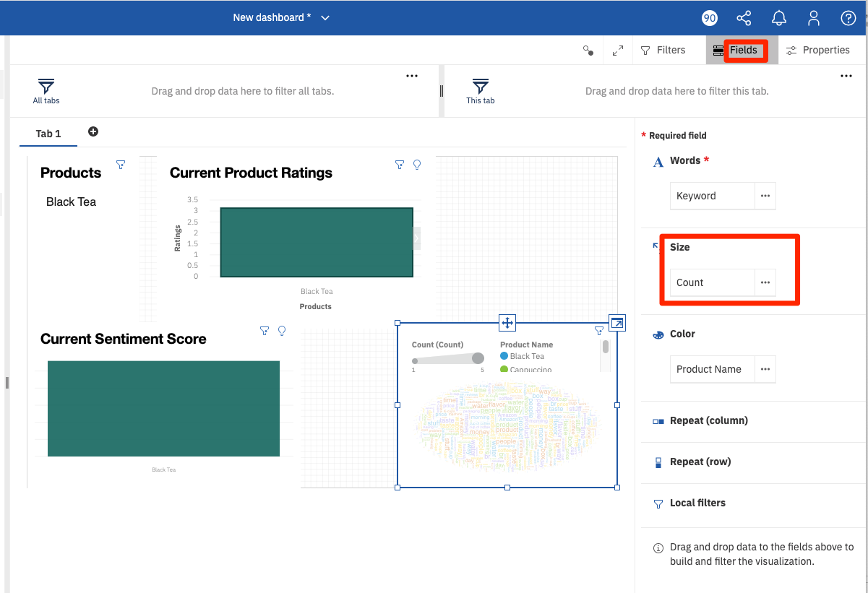Image resolution: width=868 pixels, height=593 pixels.
Task: Click the word cloud filter icon
Action: click(599, 331)
